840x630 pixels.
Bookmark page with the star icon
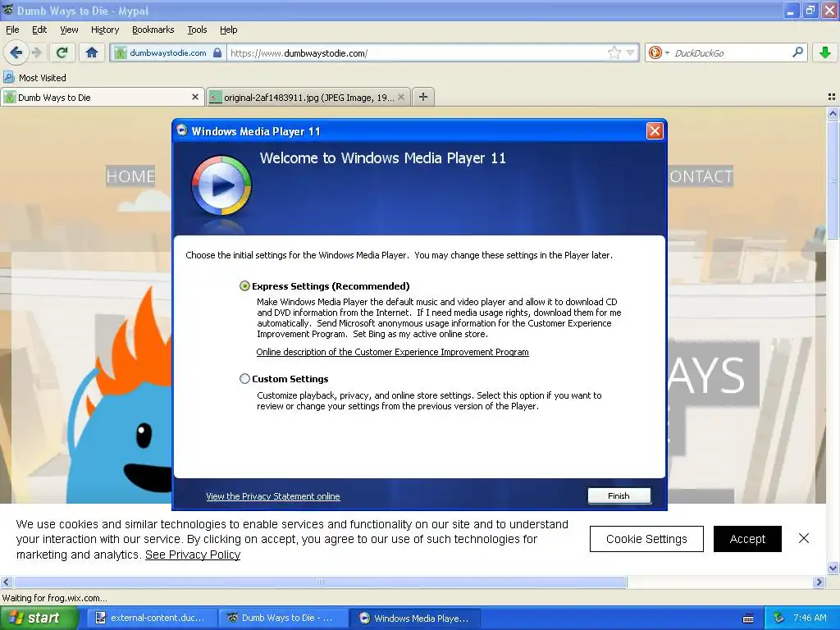(x=614, y=52)
